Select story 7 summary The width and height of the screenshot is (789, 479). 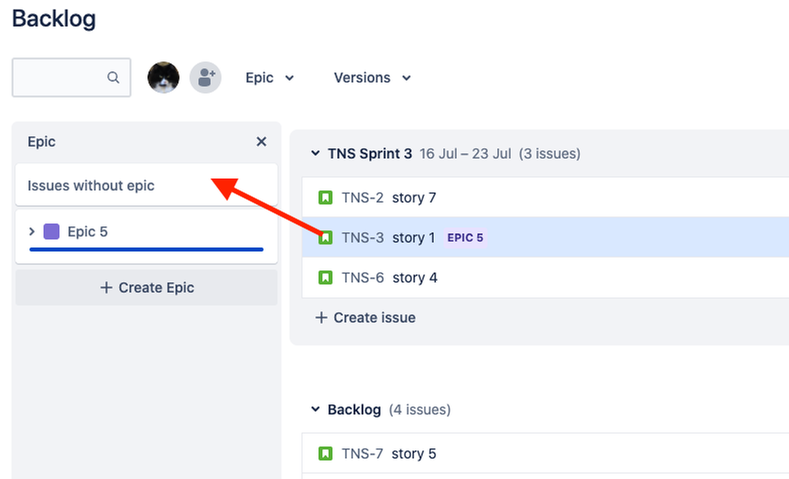tap(414, 198)
